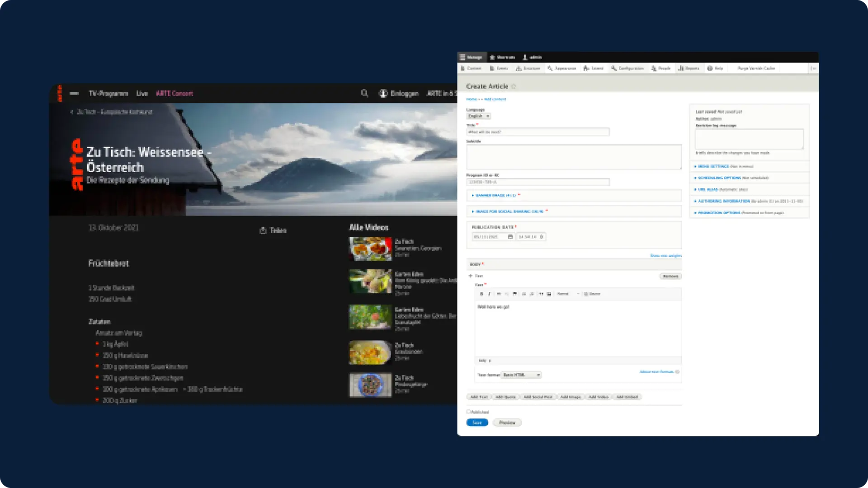Expand the Banner Image section
Screen dimensions: 868x488
[x=574, y=196]
